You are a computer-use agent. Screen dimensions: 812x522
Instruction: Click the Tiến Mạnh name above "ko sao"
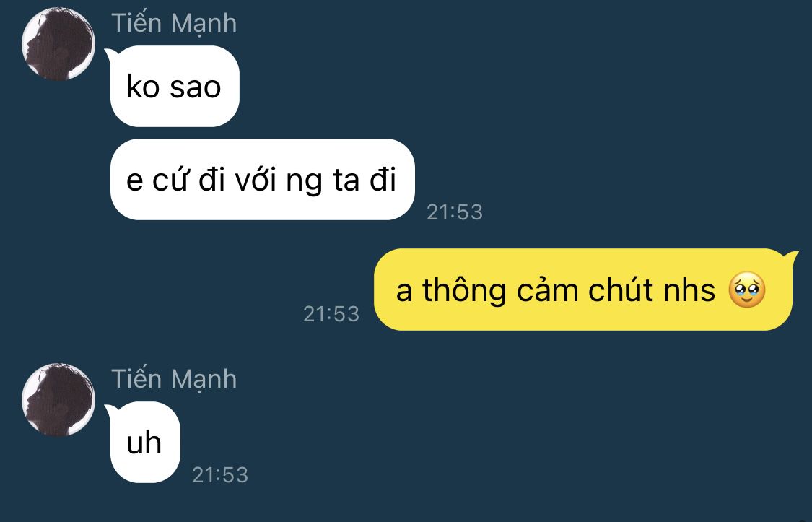click(174, 24)
